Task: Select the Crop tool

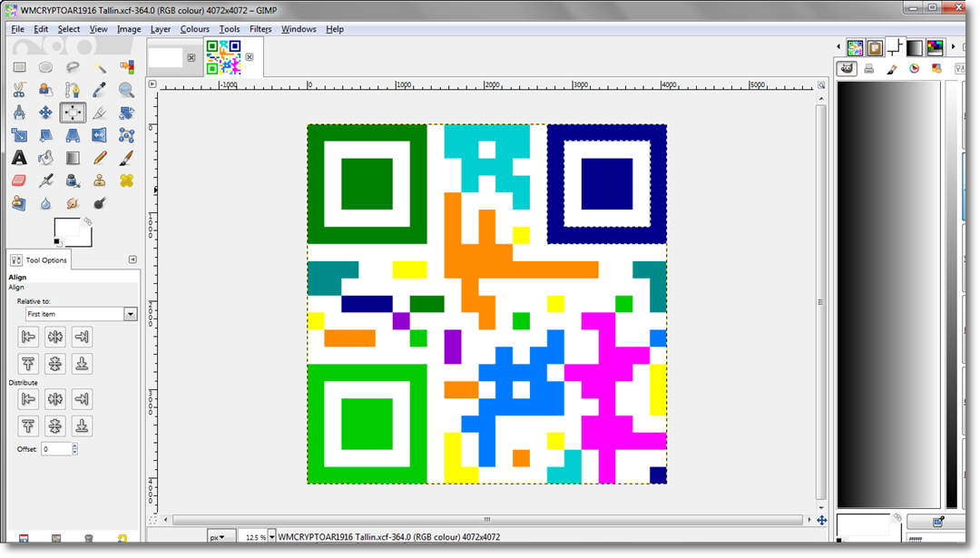Action: [100, 113]
